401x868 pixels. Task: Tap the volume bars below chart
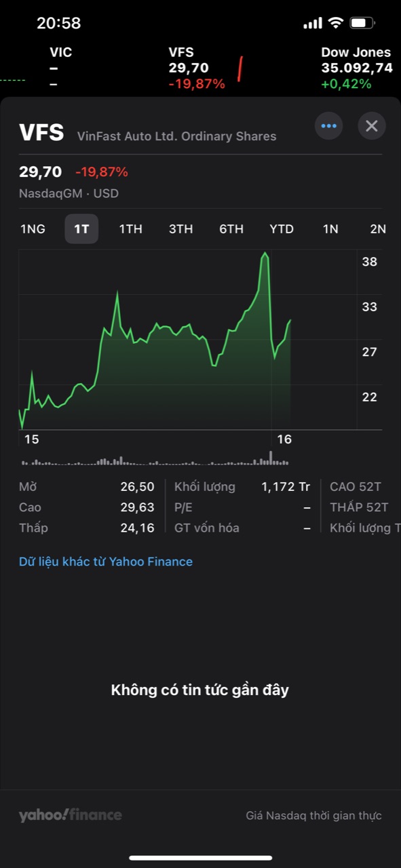point(155,460)
